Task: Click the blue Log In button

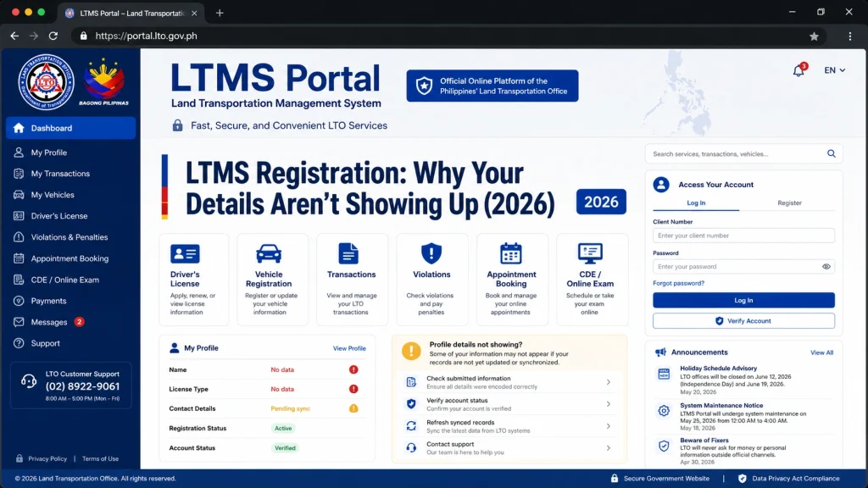Action: click(x=743, y=301)
